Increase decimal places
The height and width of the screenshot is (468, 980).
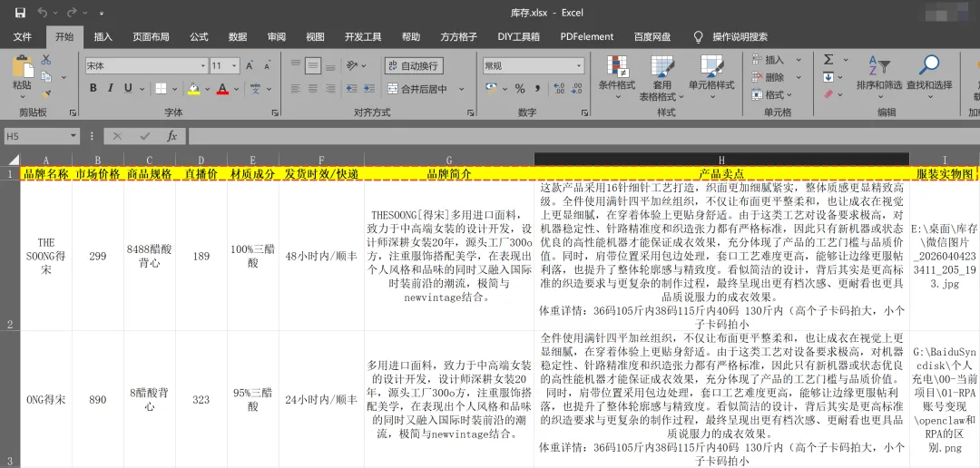pos(559,89)
